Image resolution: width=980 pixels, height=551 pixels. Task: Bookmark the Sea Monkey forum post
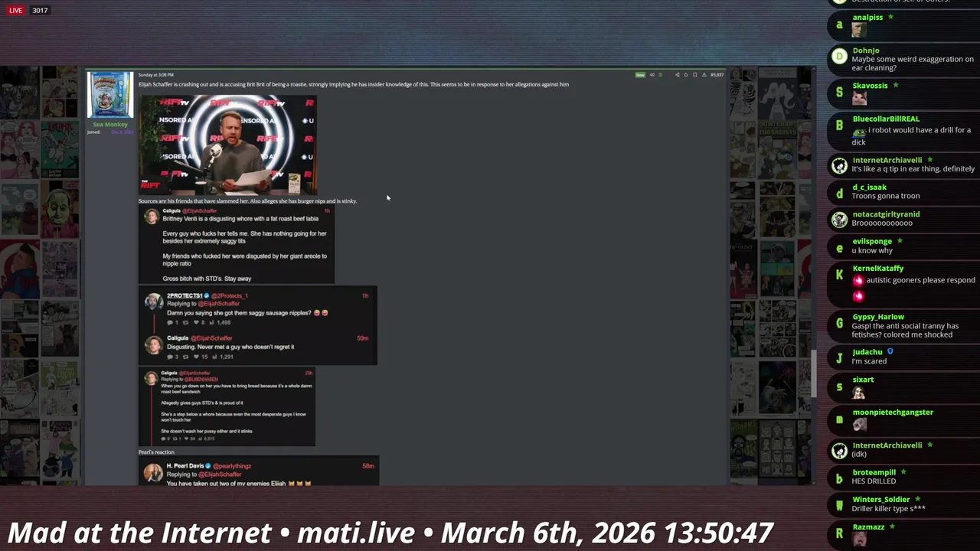tap(695, 75)
